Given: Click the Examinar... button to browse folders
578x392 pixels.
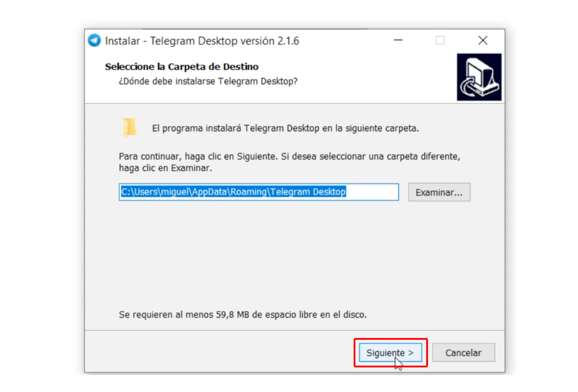Looking at the screenshot, I should (x=439, y=192).
